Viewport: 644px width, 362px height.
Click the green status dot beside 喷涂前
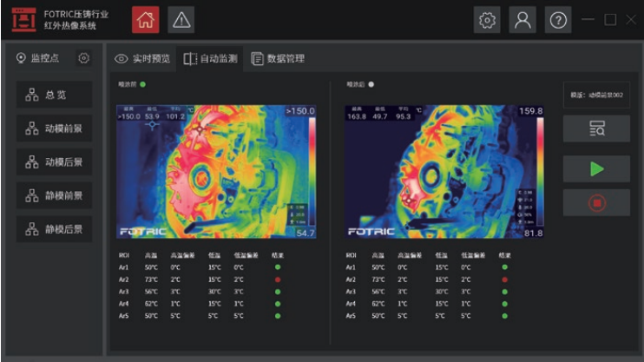click(143, 84)
